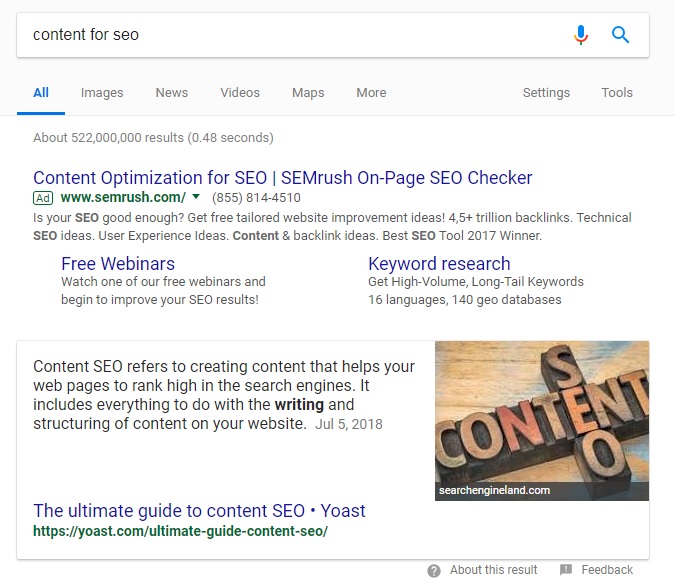
Task: Switch to the Videos tab
Action: coord(240,93)
